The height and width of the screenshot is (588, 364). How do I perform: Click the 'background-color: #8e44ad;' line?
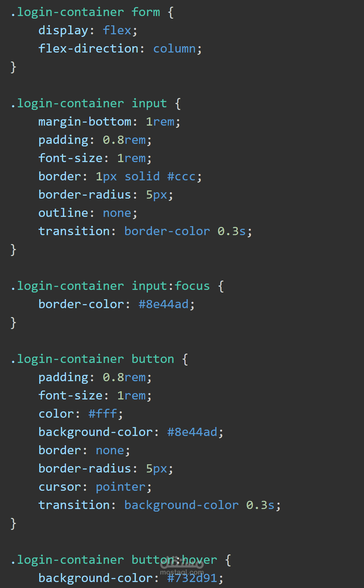(131, 432)
